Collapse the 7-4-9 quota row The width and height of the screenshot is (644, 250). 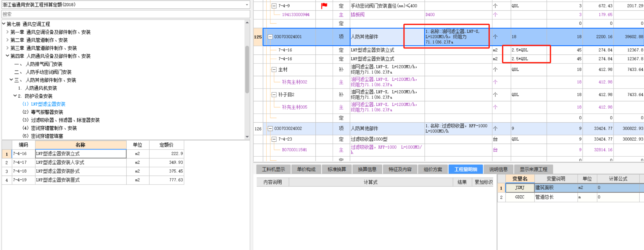[274, 6]
